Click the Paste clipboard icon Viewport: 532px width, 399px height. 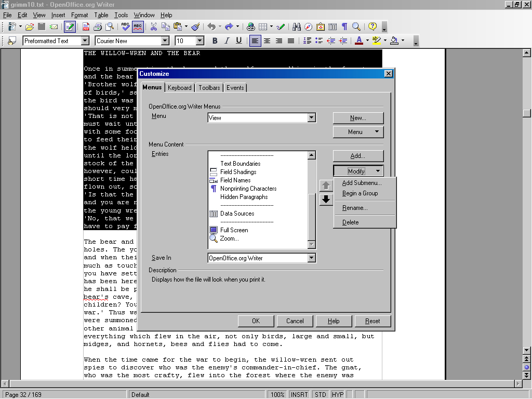tap(178, 27)
